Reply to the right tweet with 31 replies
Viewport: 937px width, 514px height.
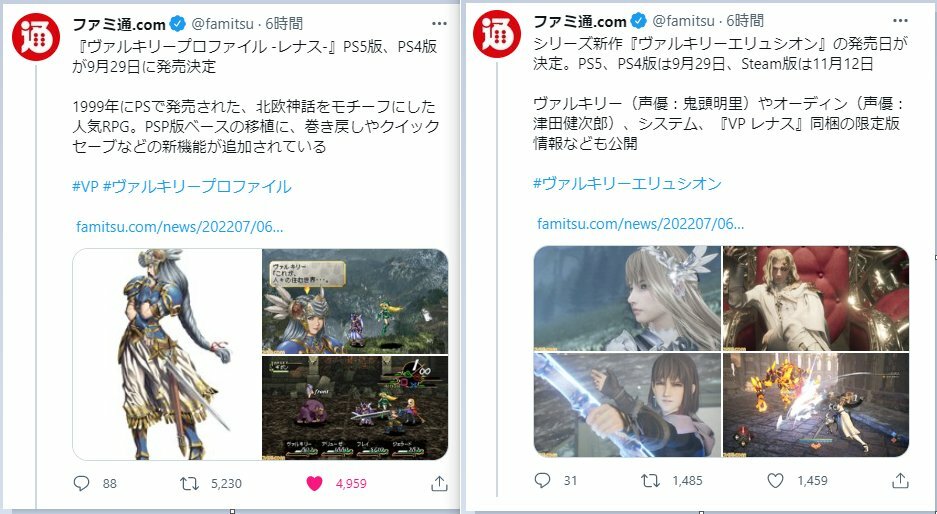click(x=542, y=480)
